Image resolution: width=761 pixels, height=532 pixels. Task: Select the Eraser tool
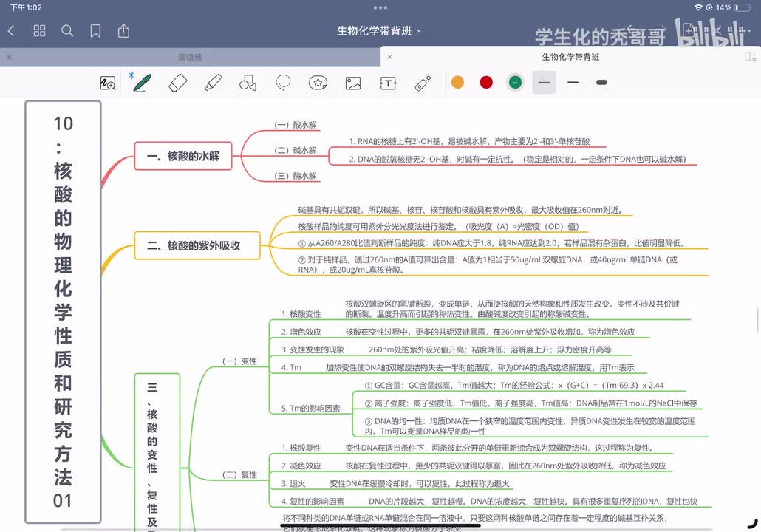tap(177, 83)
